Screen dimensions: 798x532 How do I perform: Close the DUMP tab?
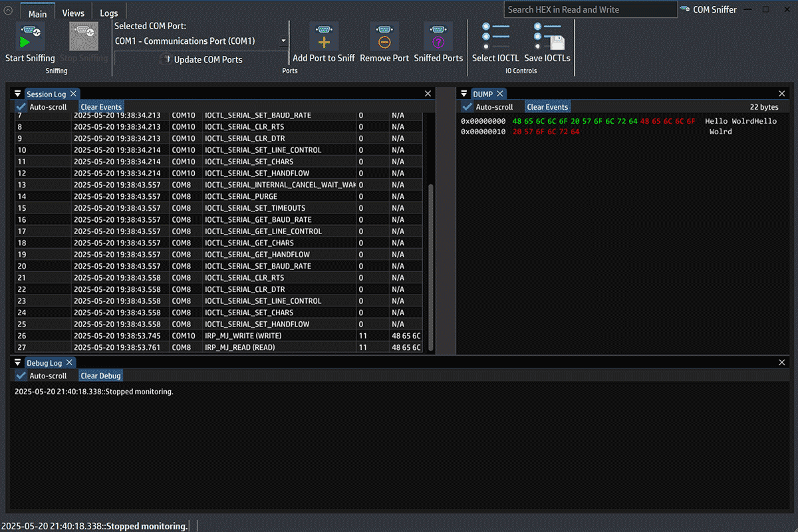coord(500,94)
